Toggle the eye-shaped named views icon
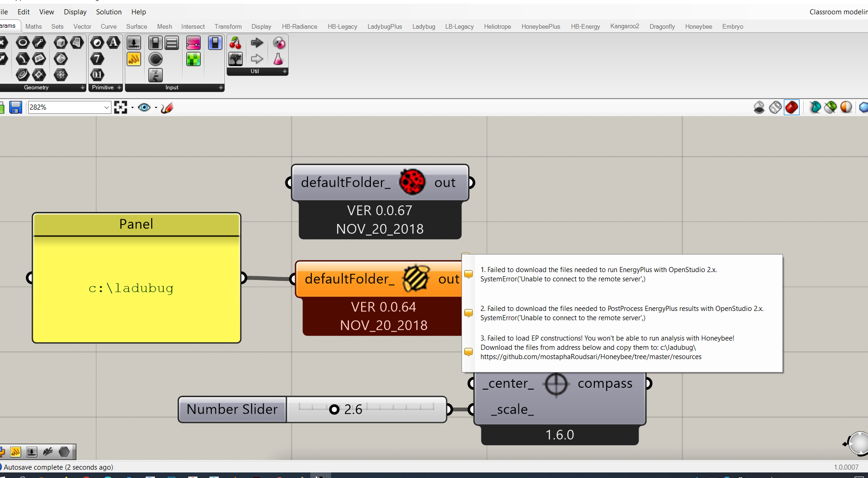 144,107
